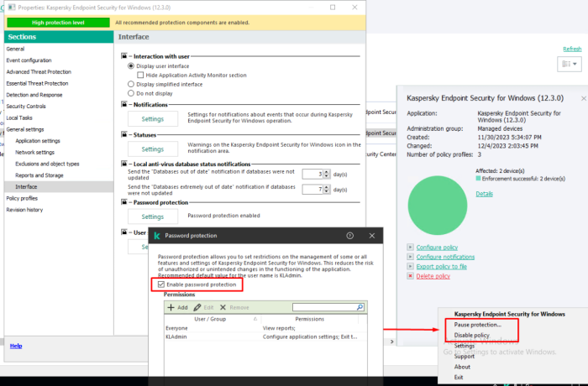Click the Remove X icon in Permissions
The height and width of the screenshot is (386, 588).
pyautogui.click(x=223, y=308)
